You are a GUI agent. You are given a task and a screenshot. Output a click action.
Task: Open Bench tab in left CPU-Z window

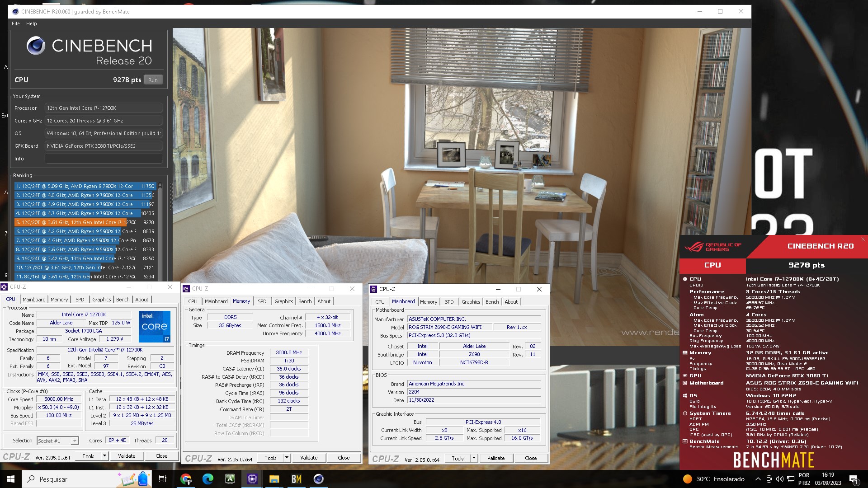[x=123, y=300]
